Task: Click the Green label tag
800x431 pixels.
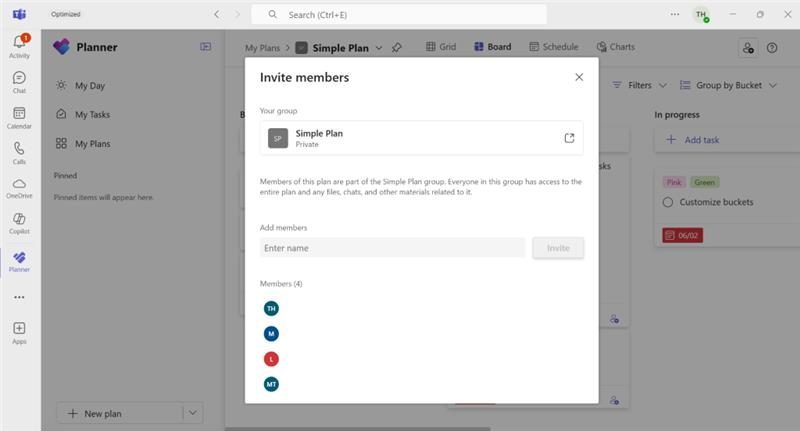Action: 704,182
